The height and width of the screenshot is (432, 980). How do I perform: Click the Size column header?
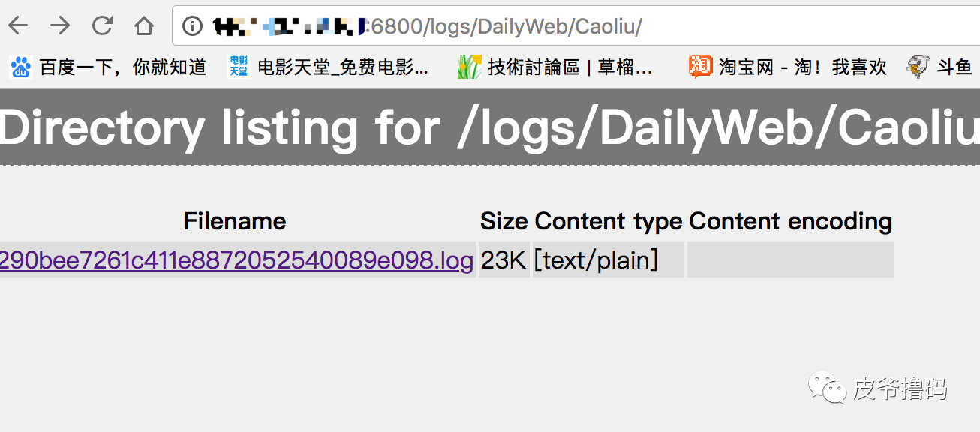coord(504,221)
